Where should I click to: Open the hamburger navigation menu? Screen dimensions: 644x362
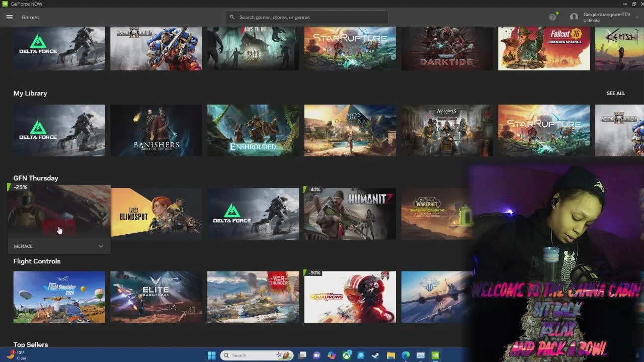[x=9, y=17]
